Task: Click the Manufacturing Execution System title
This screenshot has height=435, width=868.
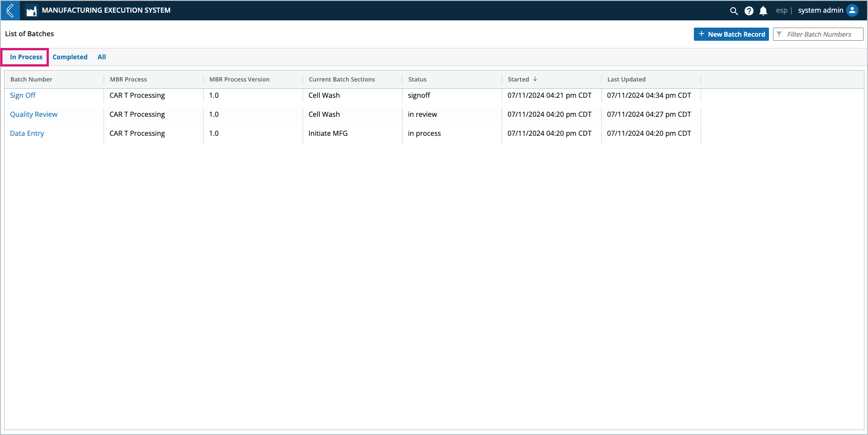Action: point(106,10)
